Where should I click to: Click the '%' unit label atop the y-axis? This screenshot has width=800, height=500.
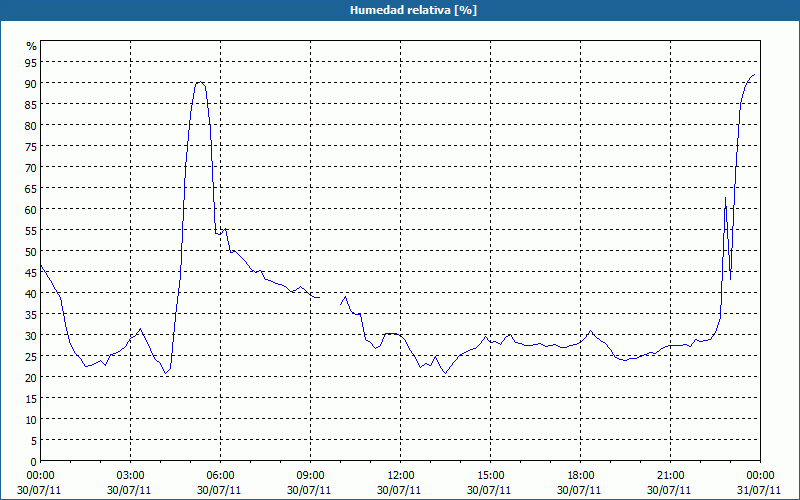pyautogui.click(x=32, y=46)
